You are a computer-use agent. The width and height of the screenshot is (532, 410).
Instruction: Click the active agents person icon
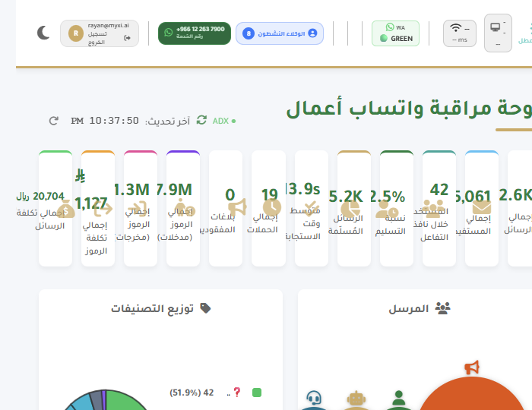(x=312, y=33)
